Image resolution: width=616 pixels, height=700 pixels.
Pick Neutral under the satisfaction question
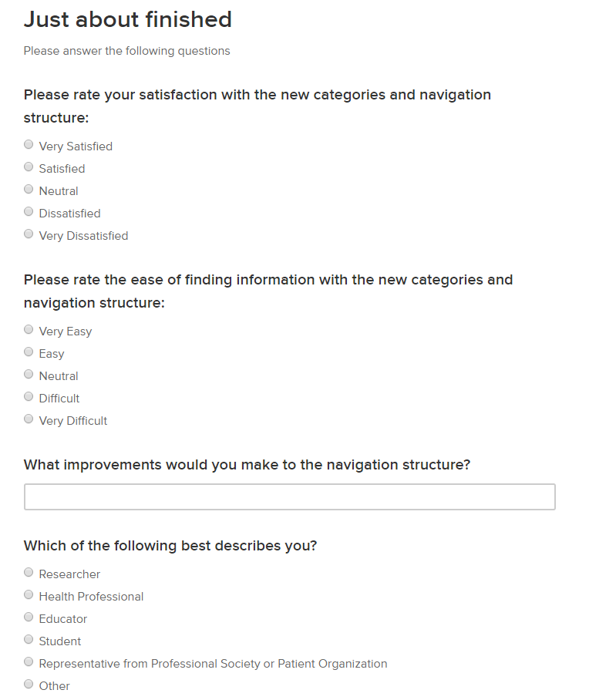(29, 189)
